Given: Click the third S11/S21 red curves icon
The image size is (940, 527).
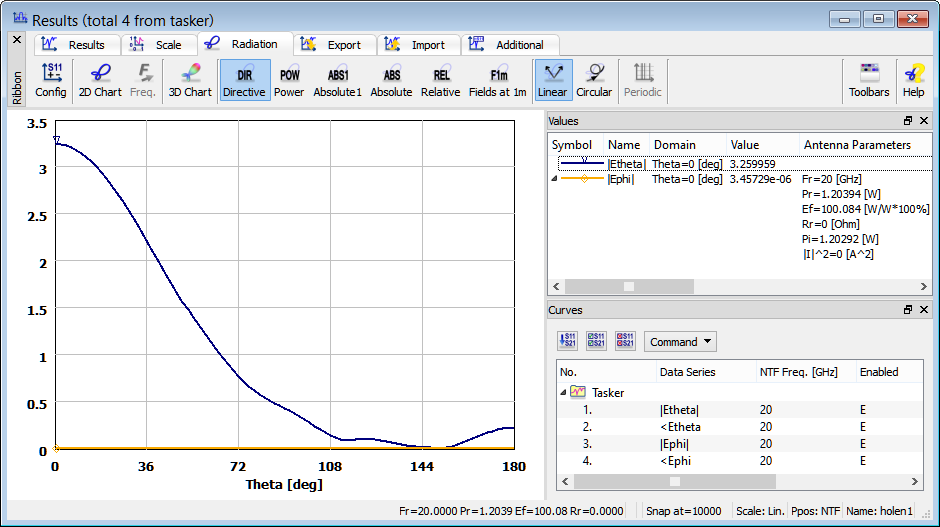Looking at the screenshot, I should 625,341.
